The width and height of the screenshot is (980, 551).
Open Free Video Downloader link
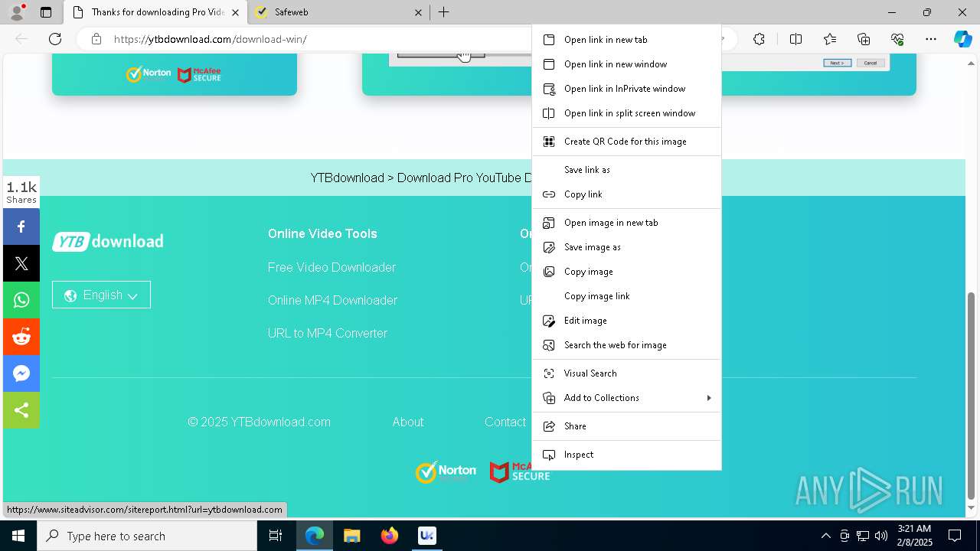click(332, 267)
